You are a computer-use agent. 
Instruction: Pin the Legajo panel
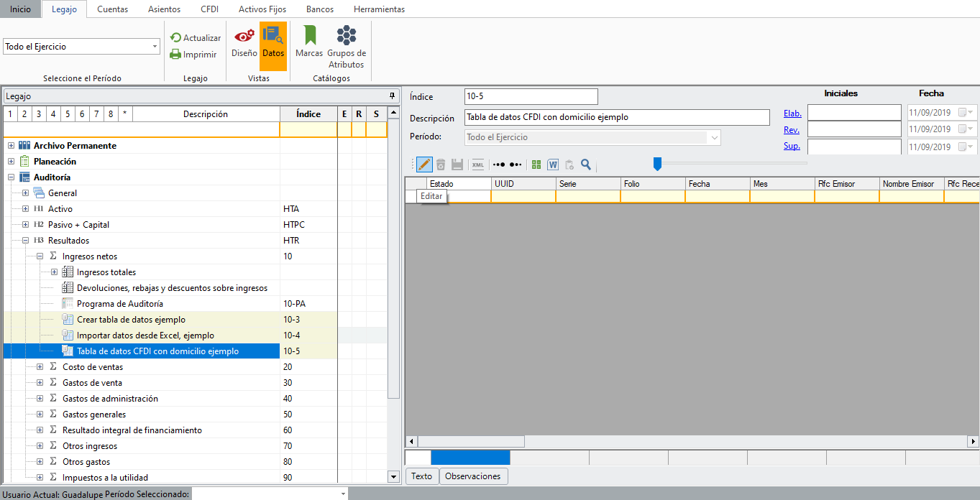[392, 96]
